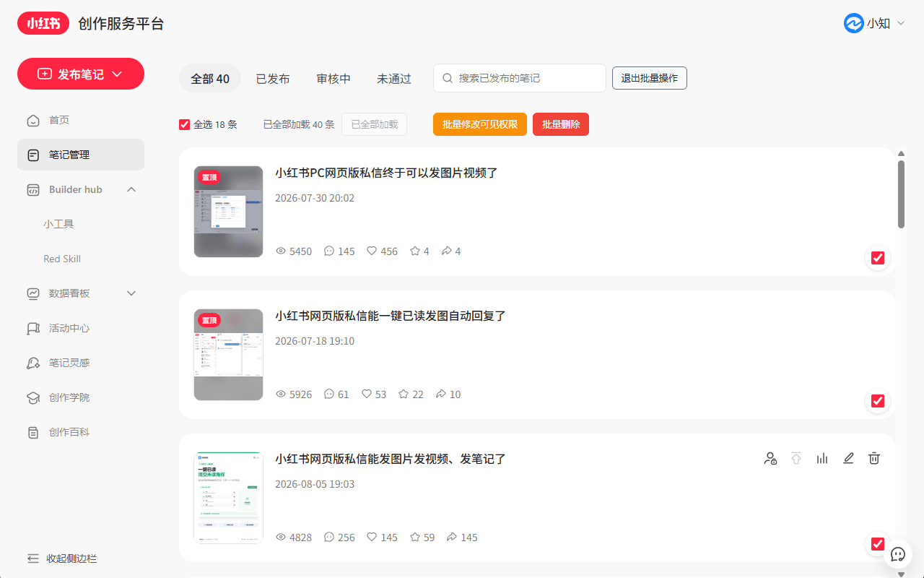Click likes heart icon showing 456
The width and height of the screenshot is (924, 578).
372,251
